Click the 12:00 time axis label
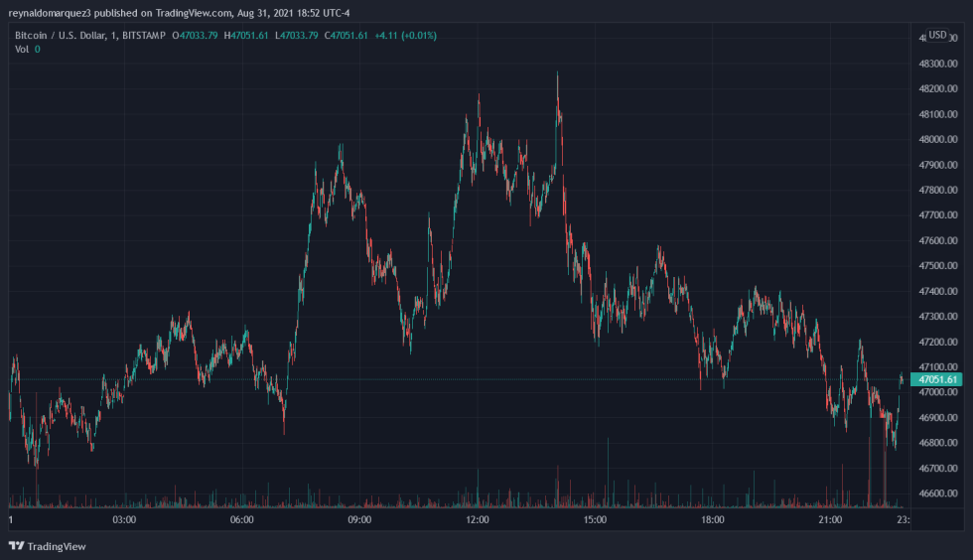This screenshot has height=560, width=973. click(x=478, y=519)
